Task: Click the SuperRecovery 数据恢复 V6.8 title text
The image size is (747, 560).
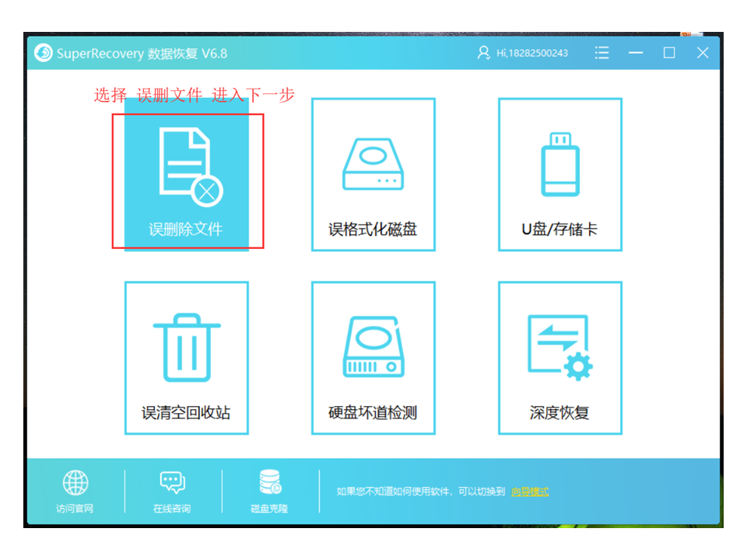Action: point(142,54)
